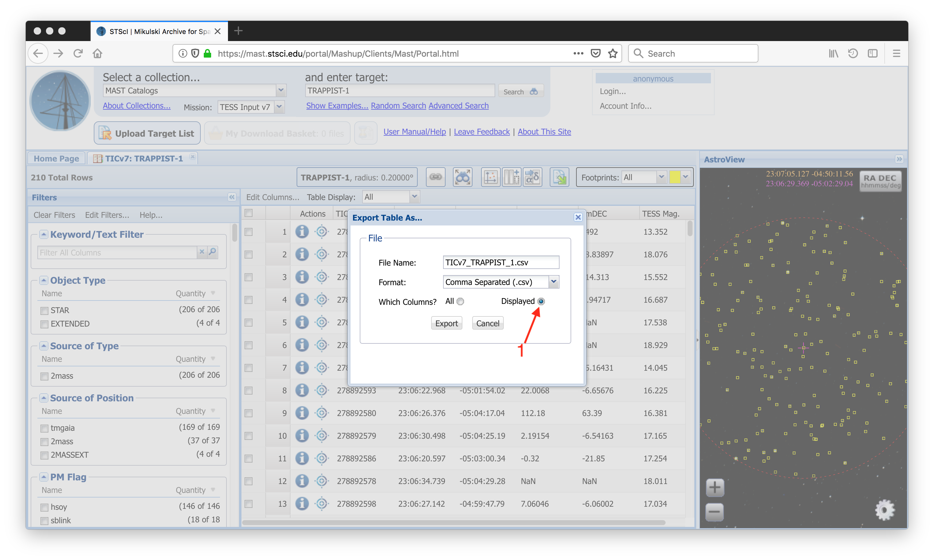Viewport: 934px width, 560px height.
Task: Bookmark this page with the star
Action: coord(613,53)
